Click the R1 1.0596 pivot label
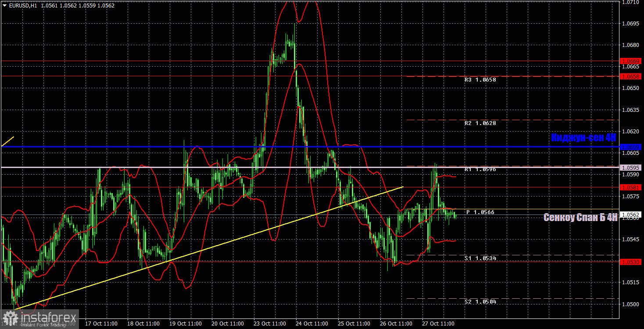 480,169
